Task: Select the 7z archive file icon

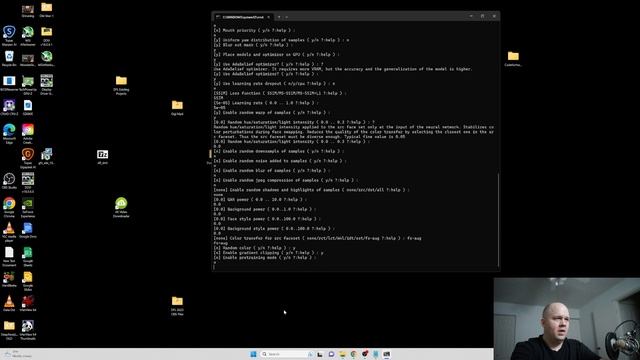Action: pos(102,156)
